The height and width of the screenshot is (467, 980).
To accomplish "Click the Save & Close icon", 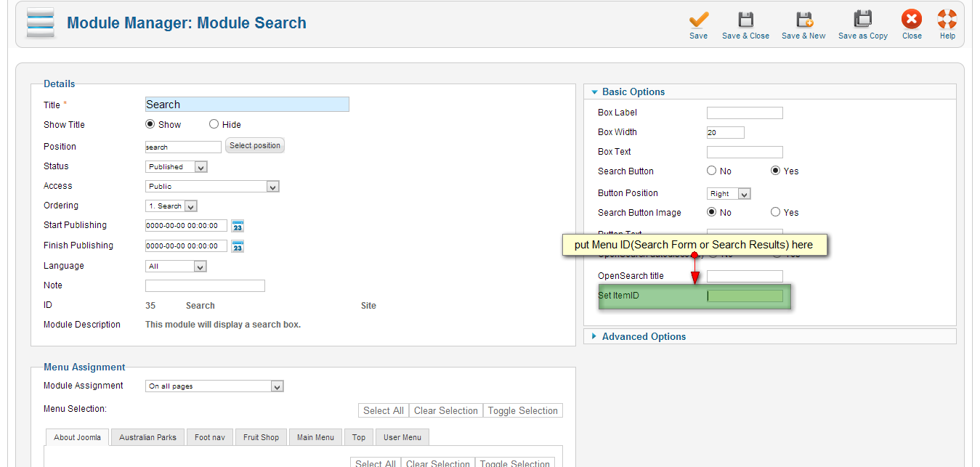I will click(745, 20).
